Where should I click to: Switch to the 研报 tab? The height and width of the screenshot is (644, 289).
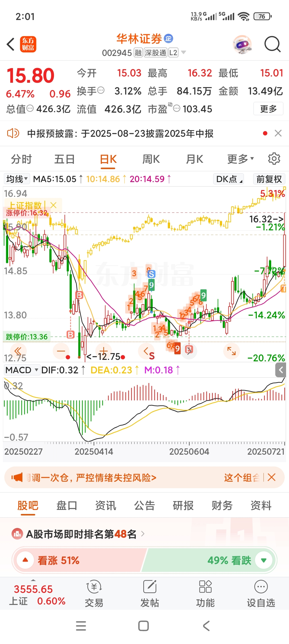tap(183, 506)
